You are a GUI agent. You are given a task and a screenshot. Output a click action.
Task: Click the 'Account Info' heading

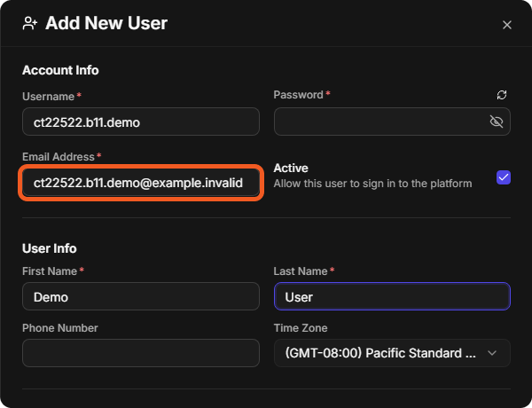pos(60,70)
